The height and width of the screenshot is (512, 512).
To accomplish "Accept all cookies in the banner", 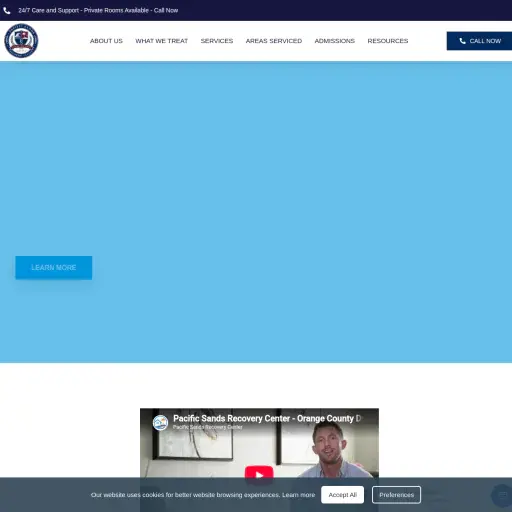I will (343, 495).
